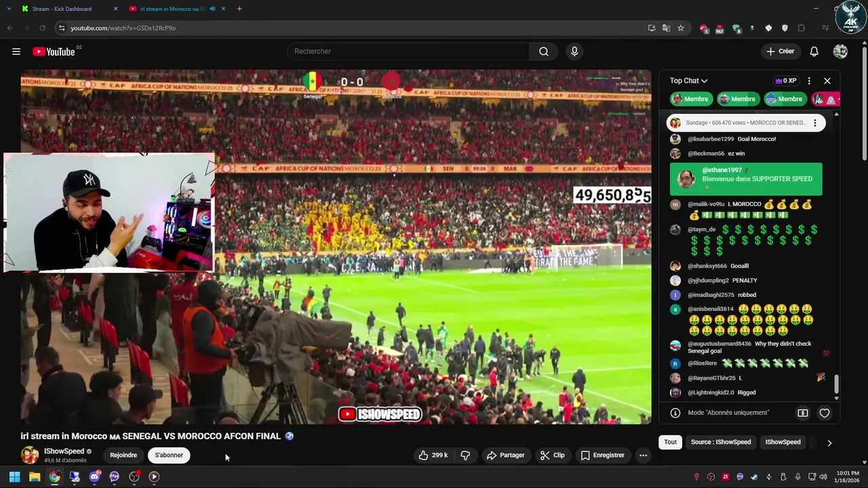The image size is (868, 488).
Task: Expand the Sondage poll banner
Action: click(746, 123)
